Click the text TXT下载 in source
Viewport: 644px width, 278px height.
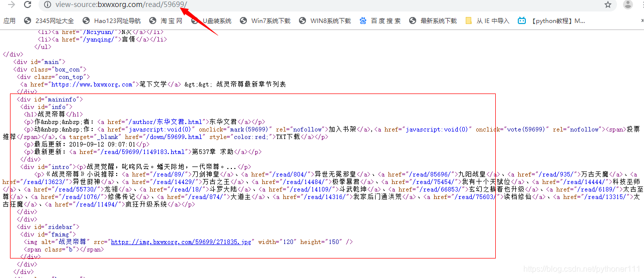click(x=286, y=137)
